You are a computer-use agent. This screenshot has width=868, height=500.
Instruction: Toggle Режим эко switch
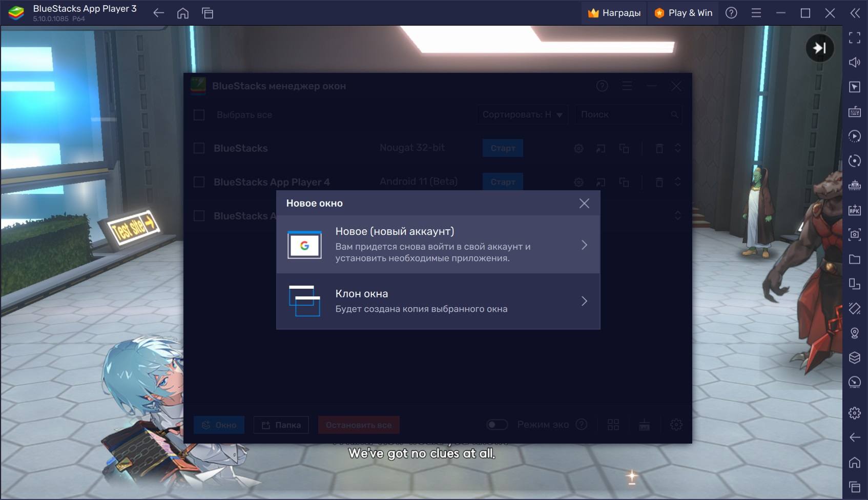497,425
